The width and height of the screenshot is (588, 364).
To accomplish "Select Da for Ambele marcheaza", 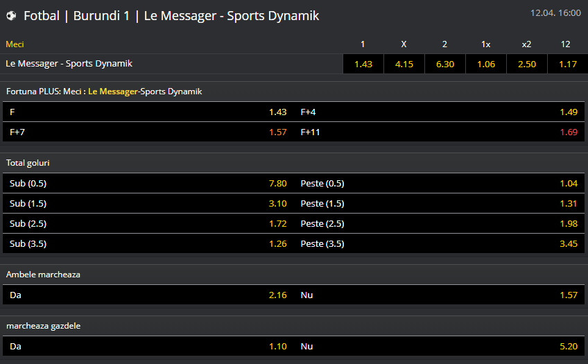I will (148, 295).
